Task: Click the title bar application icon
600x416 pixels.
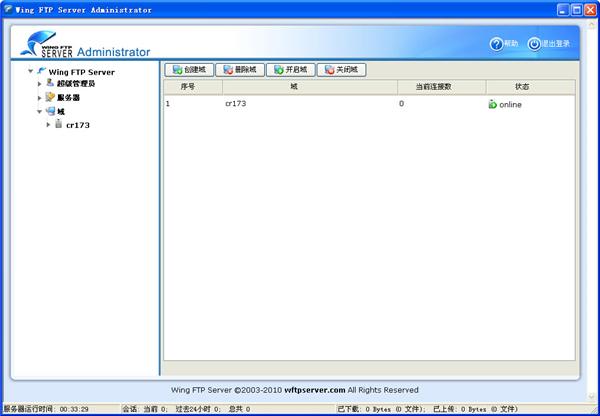Action: [x=8, y=9]
